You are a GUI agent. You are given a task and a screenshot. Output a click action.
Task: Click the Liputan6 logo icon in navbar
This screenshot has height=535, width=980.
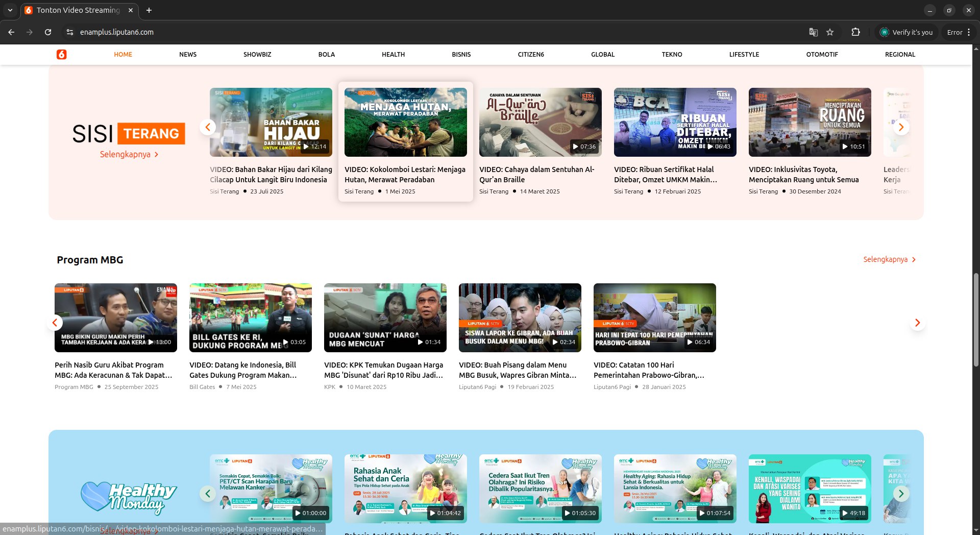(x=62, y=55)
